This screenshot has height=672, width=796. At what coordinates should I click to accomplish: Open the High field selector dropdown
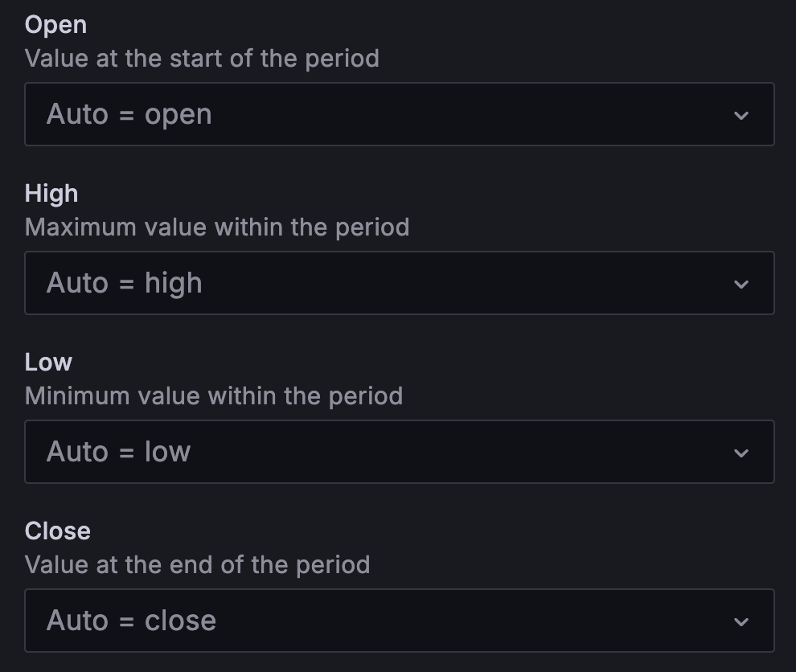(400, 283)
